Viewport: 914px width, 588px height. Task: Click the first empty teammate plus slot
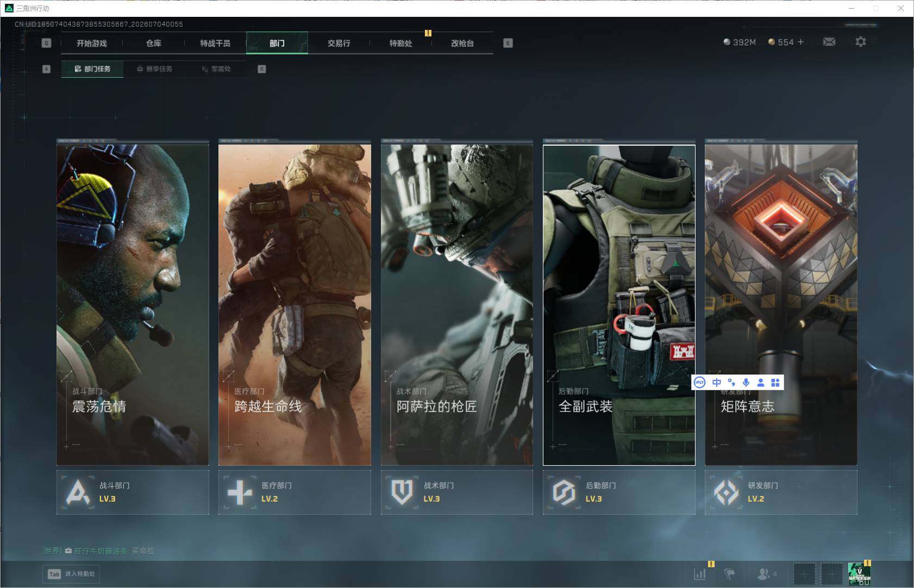click(804, 574)
